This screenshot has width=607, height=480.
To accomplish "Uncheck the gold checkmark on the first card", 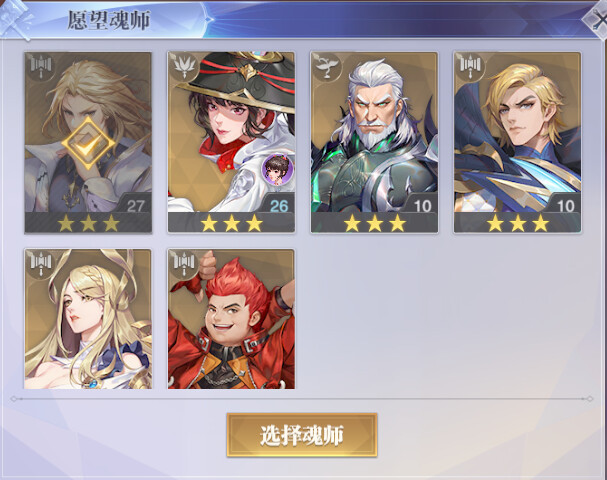I will click(88, 143).
